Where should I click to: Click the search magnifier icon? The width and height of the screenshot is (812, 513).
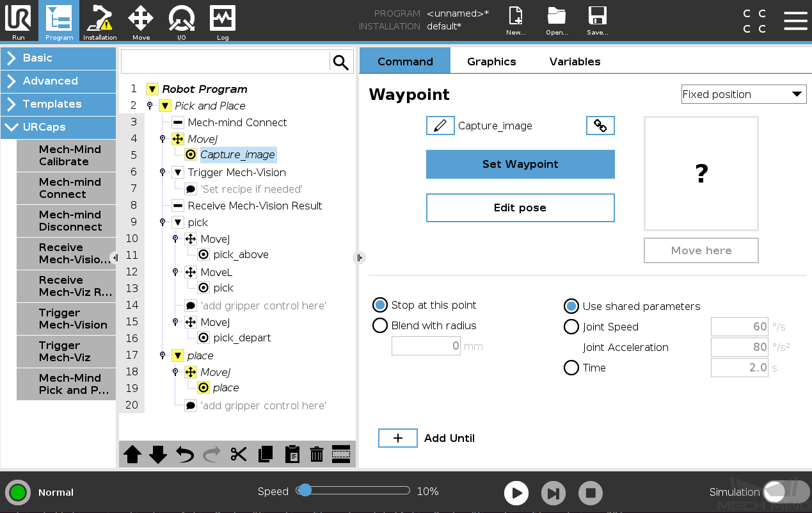[x=341, y=62]
